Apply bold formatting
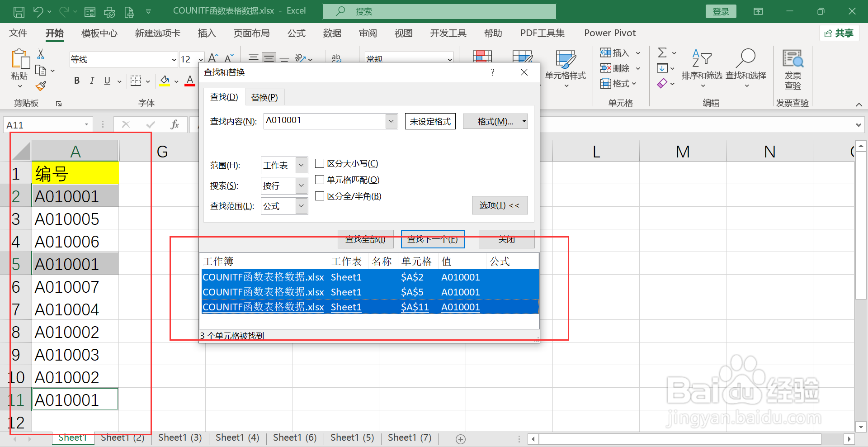 (x=76, y=81)
